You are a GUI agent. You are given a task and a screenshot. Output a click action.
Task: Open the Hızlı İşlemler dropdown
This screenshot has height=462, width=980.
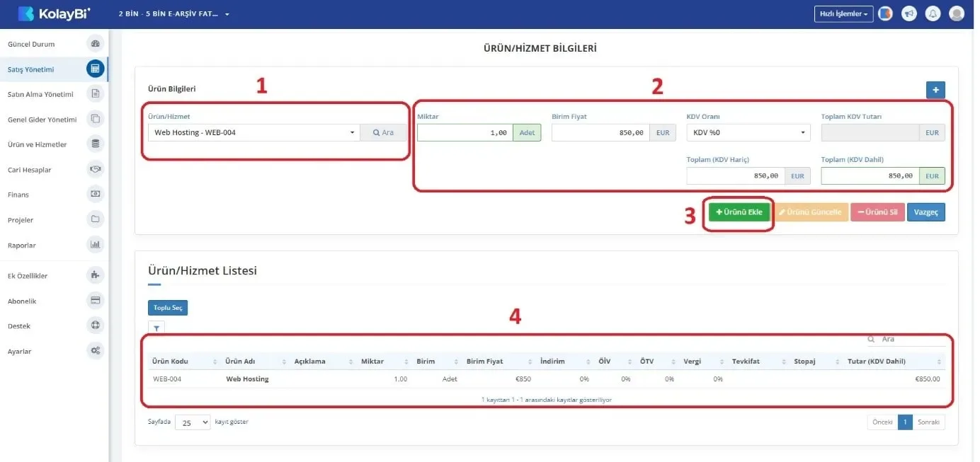844,13
